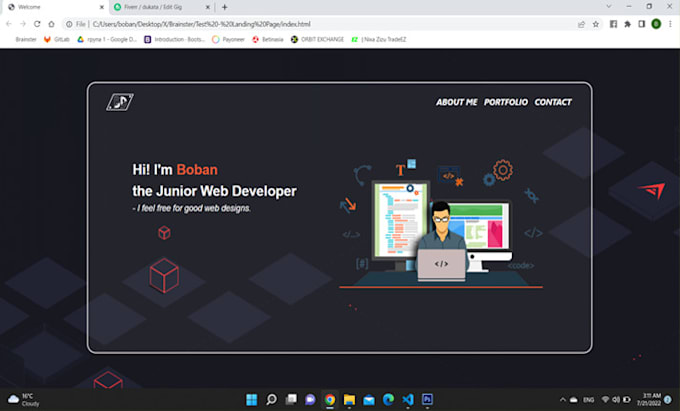Click the site logo in the page header
This screenshot has width=680, height=411.
pos(120,102)
